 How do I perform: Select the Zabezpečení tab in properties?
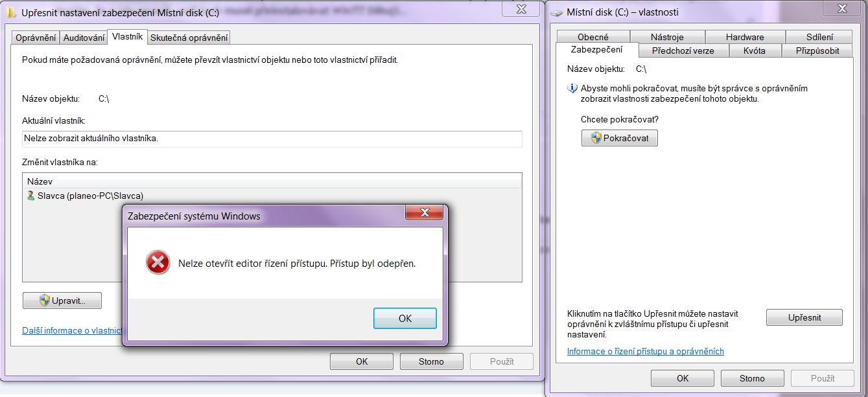pos(596,50)
